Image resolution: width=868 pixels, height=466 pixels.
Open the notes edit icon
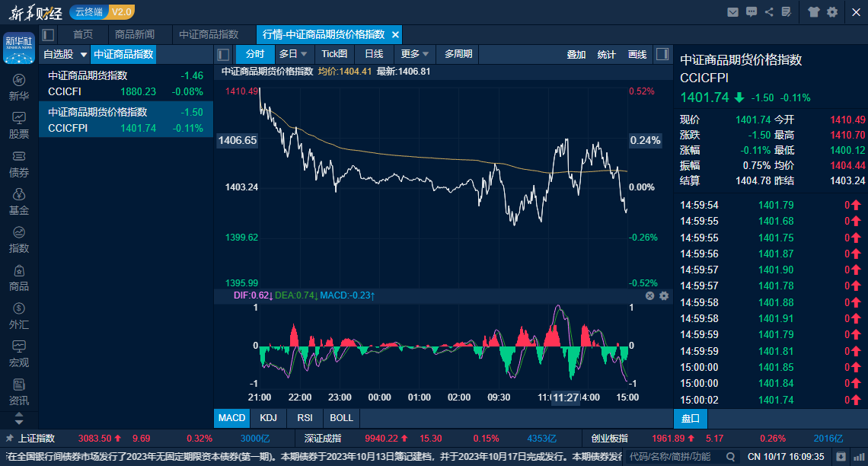pyautogui.click(x=787, y=11)
